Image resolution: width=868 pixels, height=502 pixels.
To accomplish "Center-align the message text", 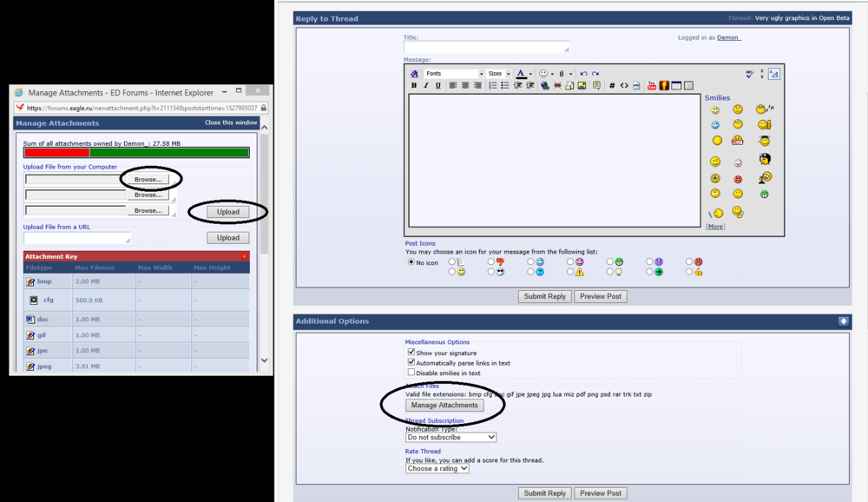I will click(x=465, y=85).
